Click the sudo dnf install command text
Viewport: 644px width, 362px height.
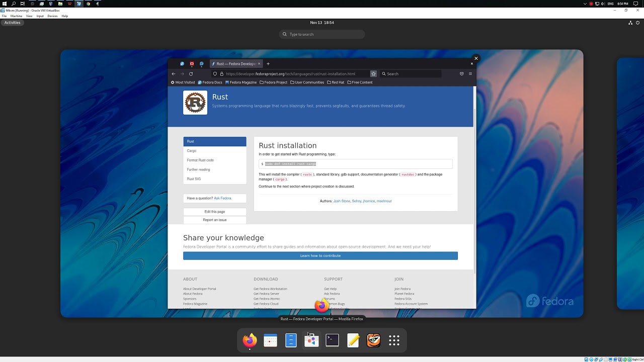[x=290, y=164]
